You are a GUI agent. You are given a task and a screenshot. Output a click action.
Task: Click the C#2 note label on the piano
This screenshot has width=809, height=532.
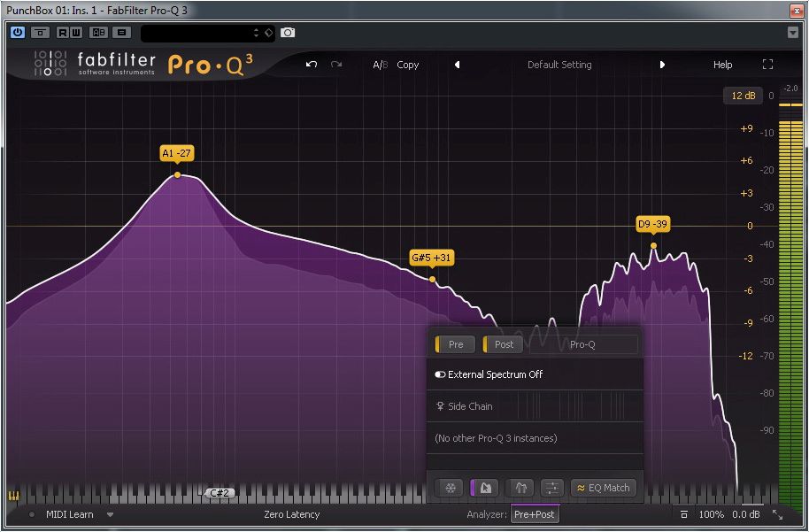[220, 493]
